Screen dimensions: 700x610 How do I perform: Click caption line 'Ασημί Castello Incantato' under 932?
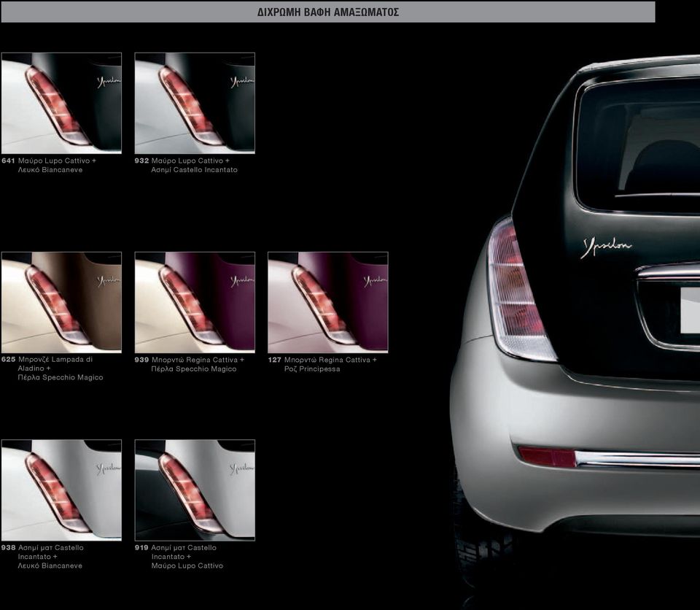click(x=194, y=170)
